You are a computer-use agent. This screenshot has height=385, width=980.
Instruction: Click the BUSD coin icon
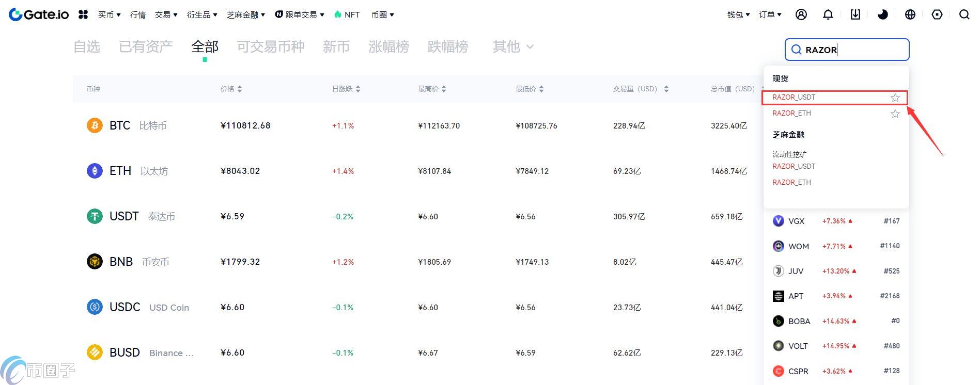(x=95, y=352)
